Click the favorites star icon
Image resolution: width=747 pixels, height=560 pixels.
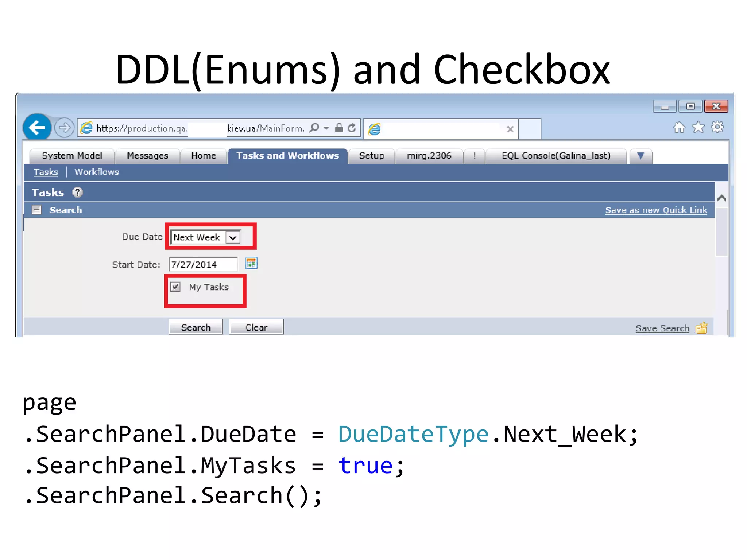698,128
